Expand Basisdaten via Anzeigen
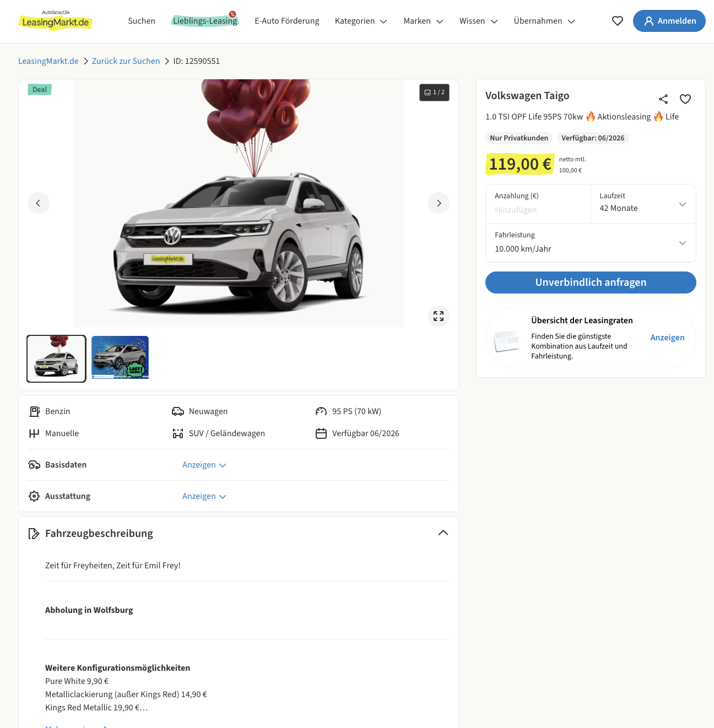Screen dimensions: 714x728 204,465
